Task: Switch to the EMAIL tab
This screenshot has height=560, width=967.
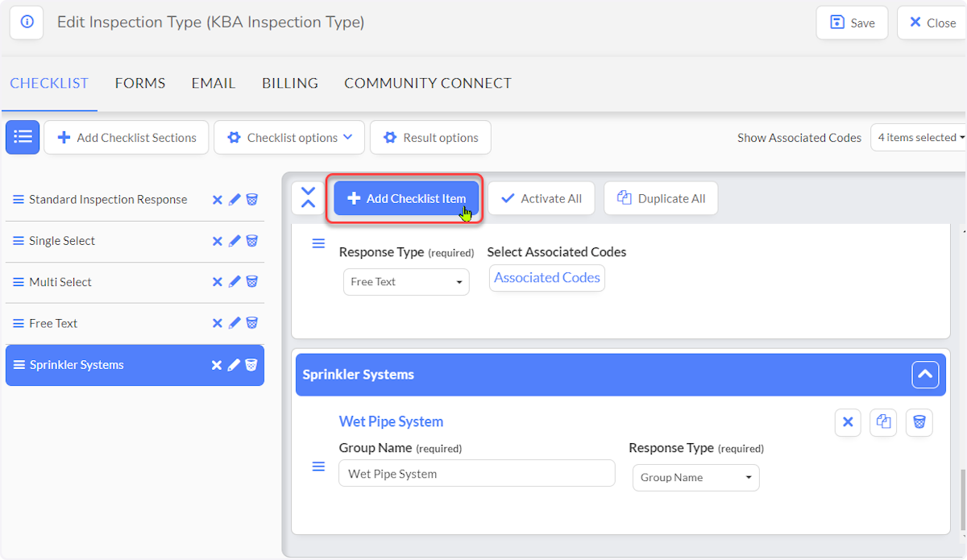Action: coord(214,83)
